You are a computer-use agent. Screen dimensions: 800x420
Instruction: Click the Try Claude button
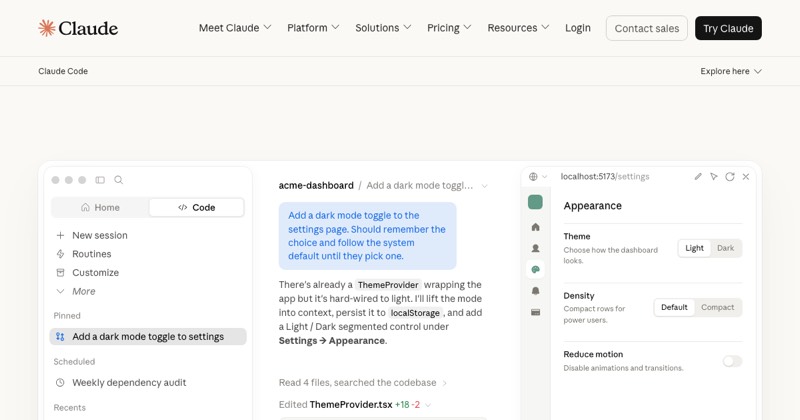pos(728,28)
